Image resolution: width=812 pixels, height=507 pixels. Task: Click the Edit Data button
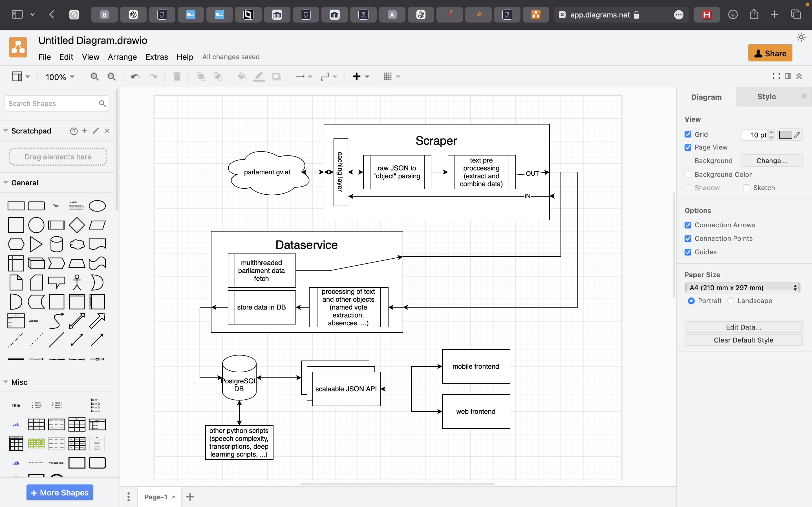(x=743, y=327)
